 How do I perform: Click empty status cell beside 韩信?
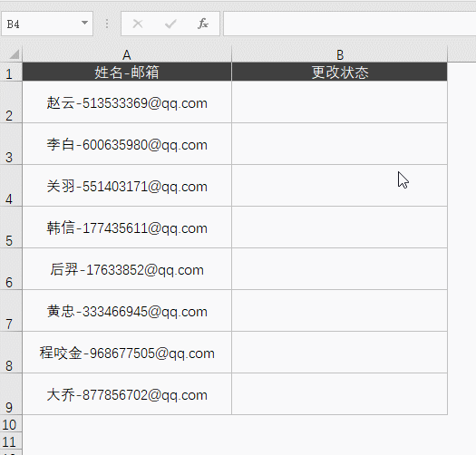tap(339, 227)
